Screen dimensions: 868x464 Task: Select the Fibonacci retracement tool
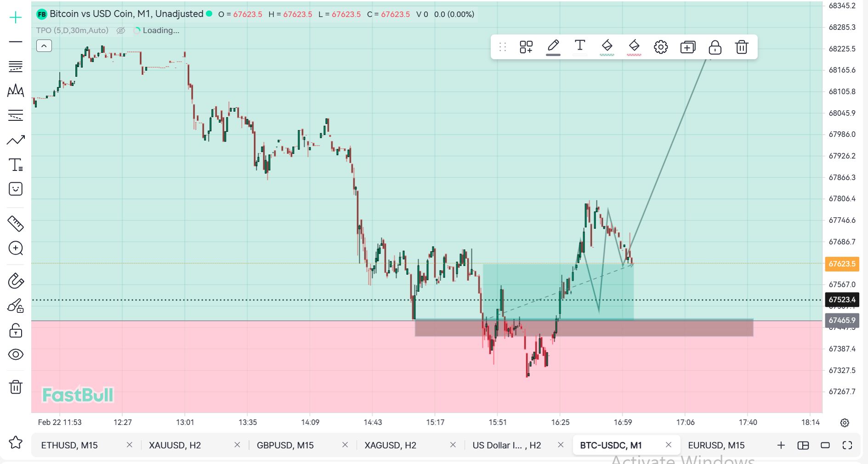coord(16,67)
